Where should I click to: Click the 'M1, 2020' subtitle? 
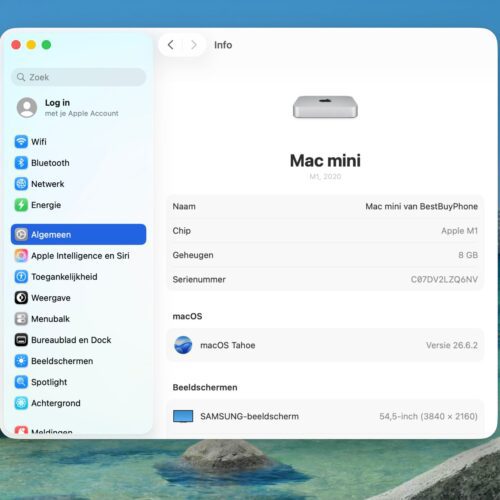click(325, 176)
